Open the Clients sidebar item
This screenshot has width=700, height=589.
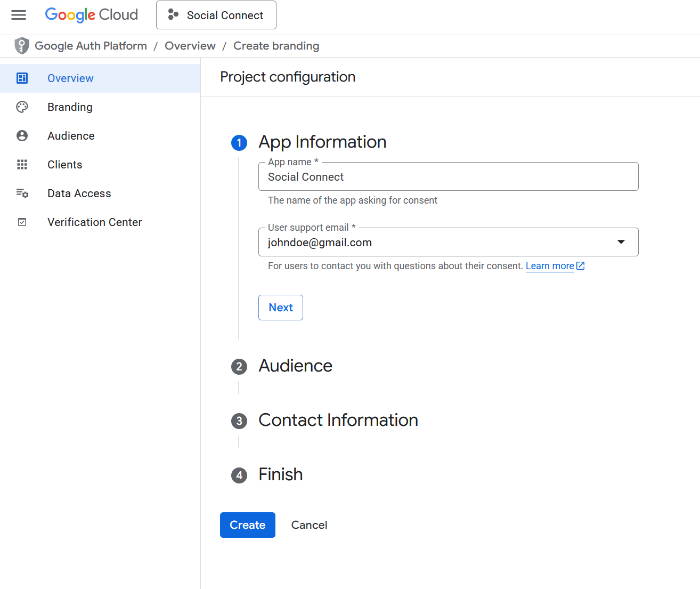(x=100, y=165)
